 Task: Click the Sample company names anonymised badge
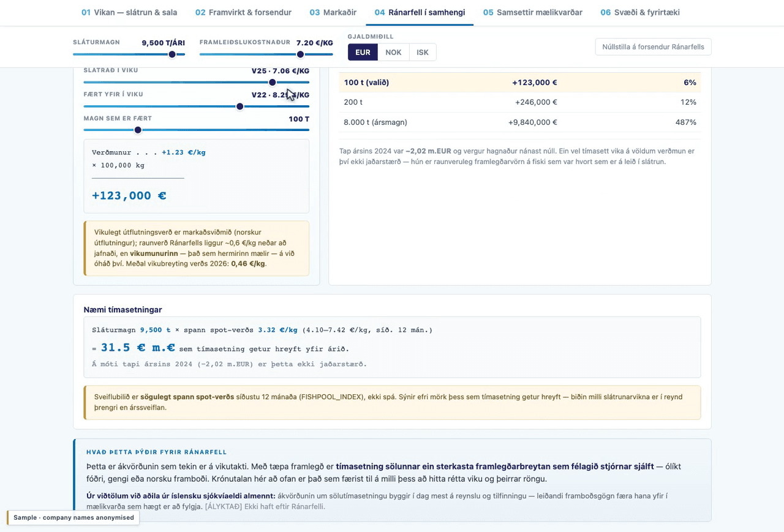(x=73, y=517)
